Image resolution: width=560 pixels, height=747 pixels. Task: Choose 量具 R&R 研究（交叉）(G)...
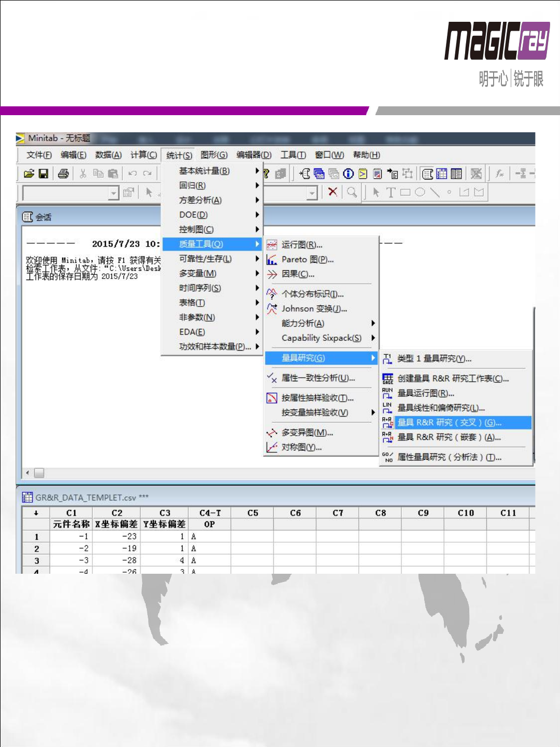(x=456, y=423)
